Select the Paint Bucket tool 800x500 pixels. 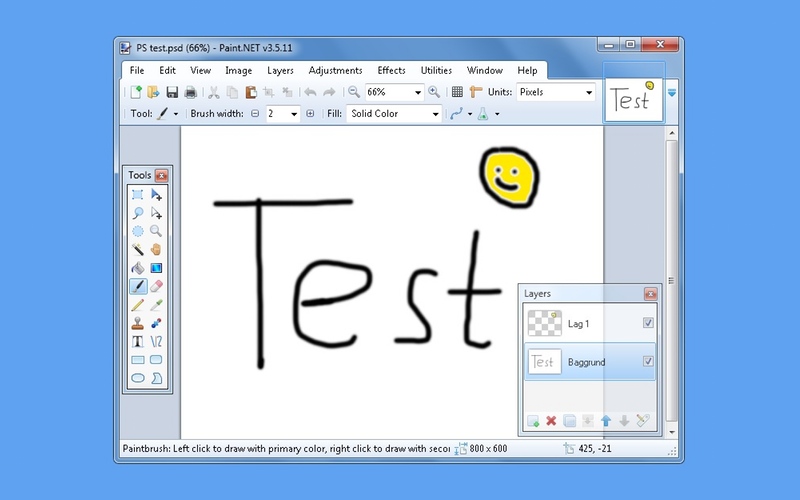click(138, 268)
